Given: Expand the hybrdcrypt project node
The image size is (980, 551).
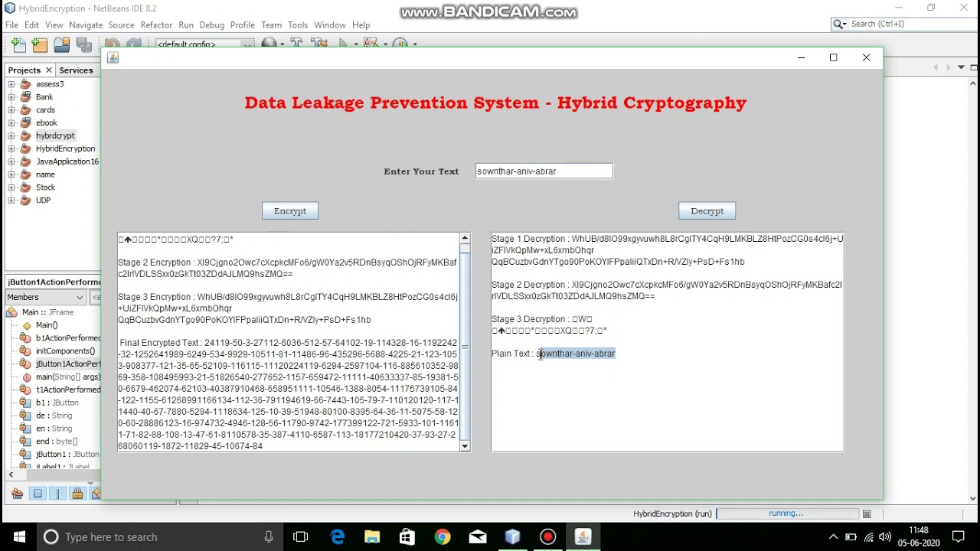Looking at the screenshot, I should pyautogui.click(x=11, y=136).
